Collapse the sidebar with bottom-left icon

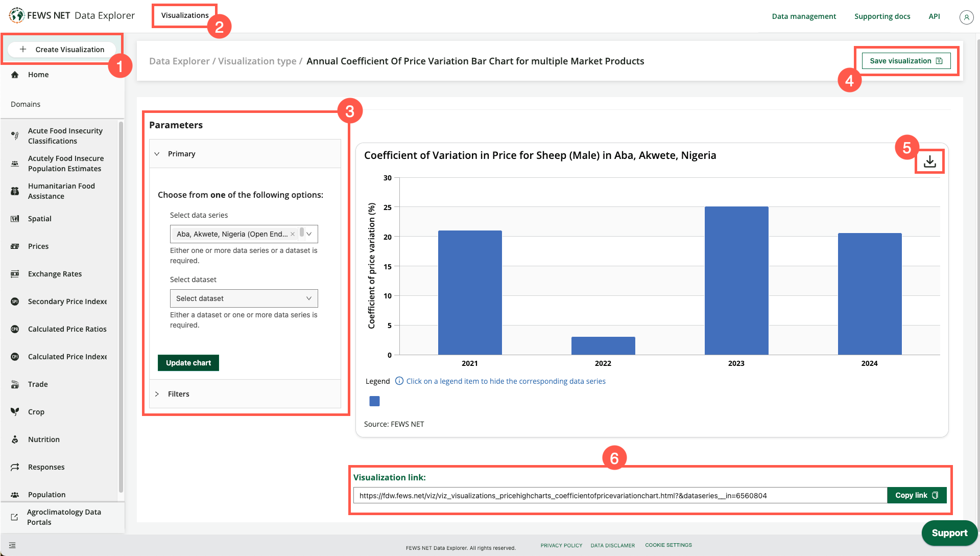click(12, 545)
